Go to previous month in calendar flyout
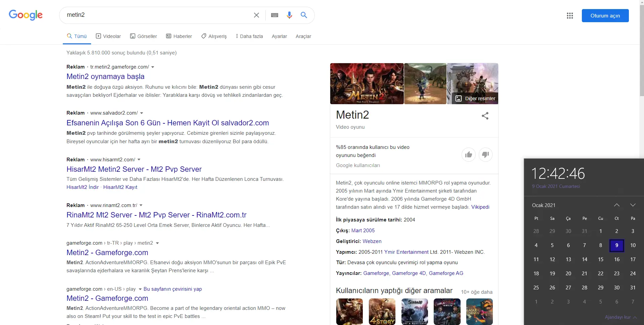644x325 pixels. (617, 205)
